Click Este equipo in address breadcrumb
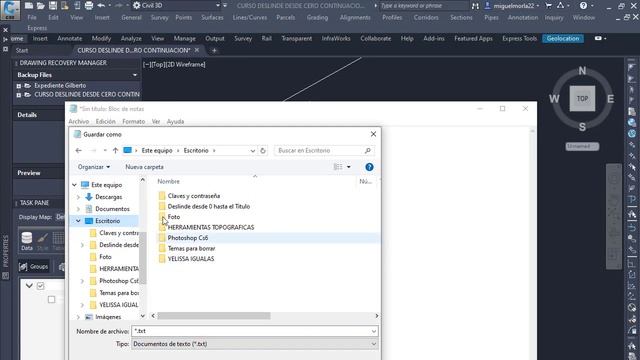The width and height of the screenshot is (640, 360). tap(157, 151)
